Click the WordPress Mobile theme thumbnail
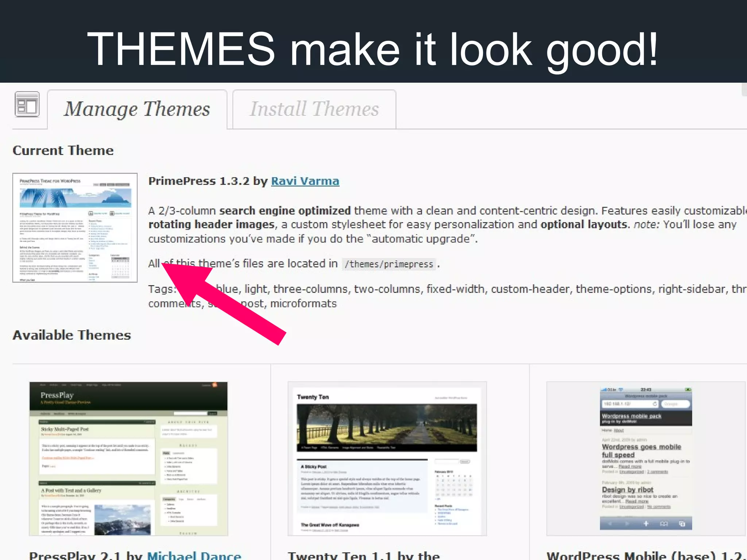Image resolution: width=747 pixels, height=560 pixels. (646, 459)
